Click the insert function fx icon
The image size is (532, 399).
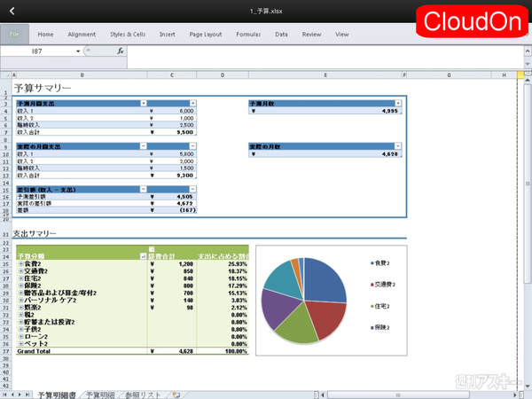pos(121,51)
